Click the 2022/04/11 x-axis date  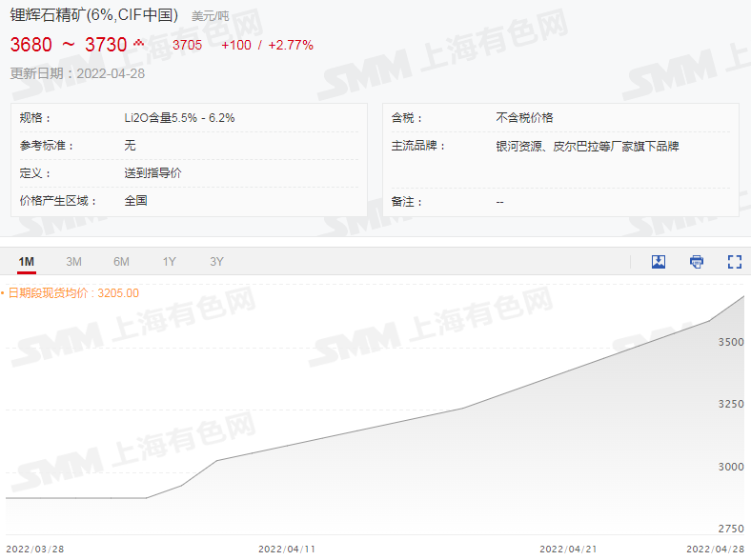(x=287, y=549)
